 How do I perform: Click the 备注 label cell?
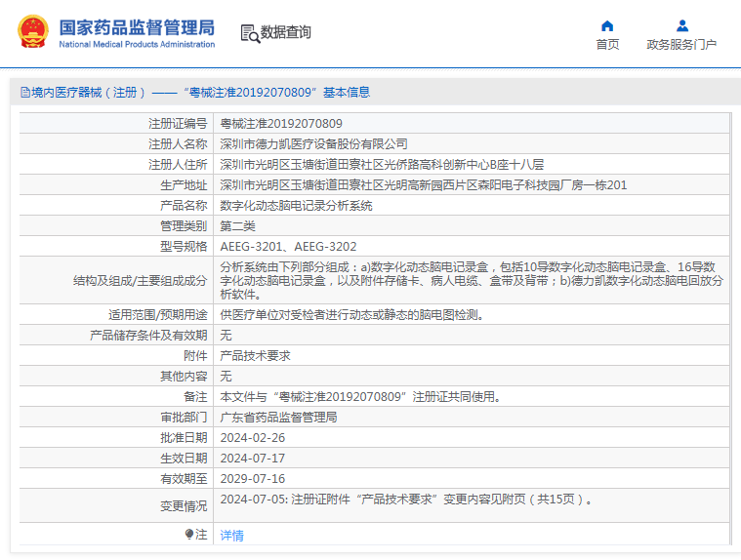[x=116, y=397]
